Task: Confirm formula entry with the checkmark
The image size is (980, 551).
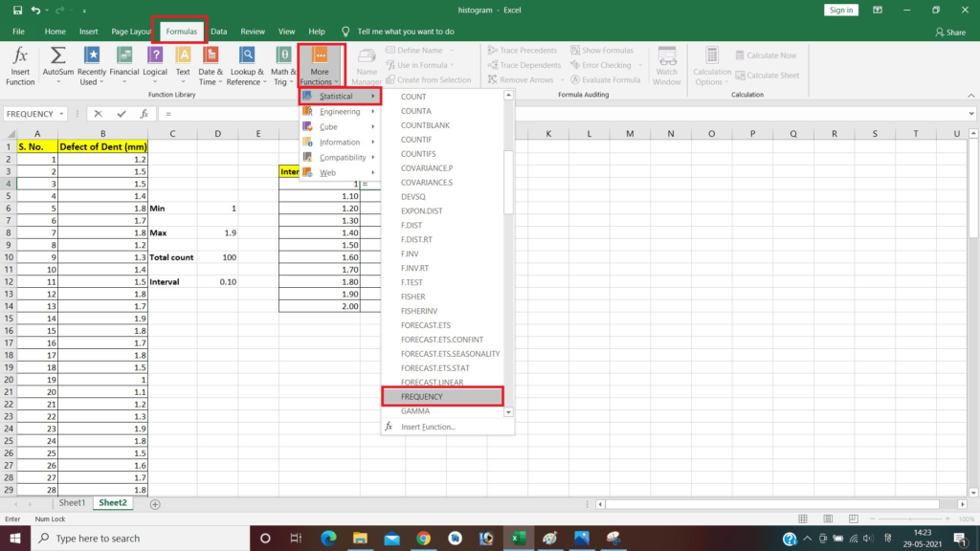Action: 122,114
